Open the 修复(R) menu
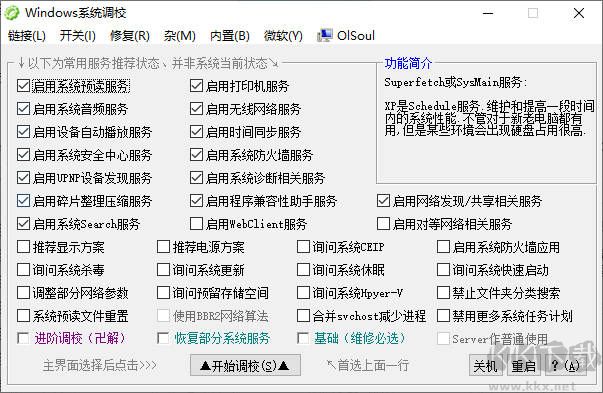Image resolution: width=603 pixels, height=393 pixels. (130, 36)
